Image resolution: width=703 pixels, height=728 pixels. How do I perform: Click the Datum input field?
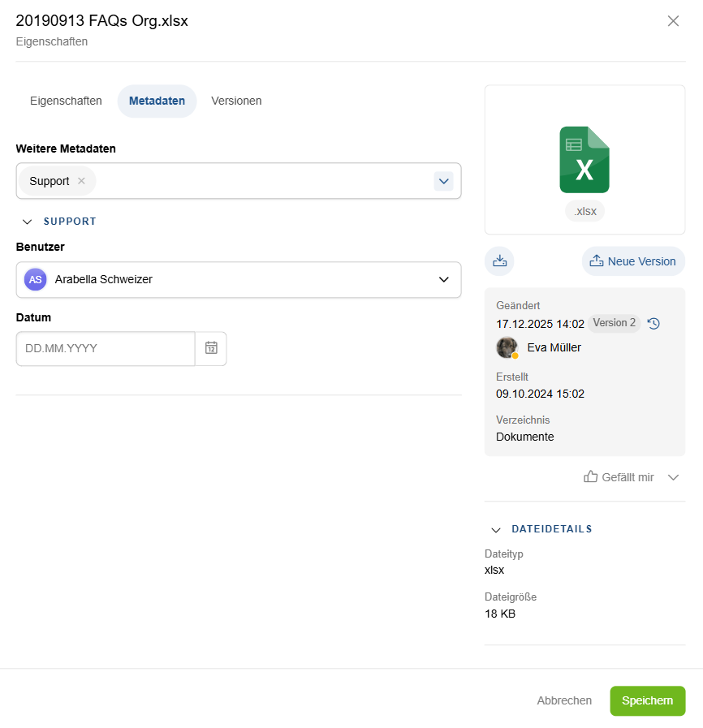pyautogui.click(x=106, y=348)
